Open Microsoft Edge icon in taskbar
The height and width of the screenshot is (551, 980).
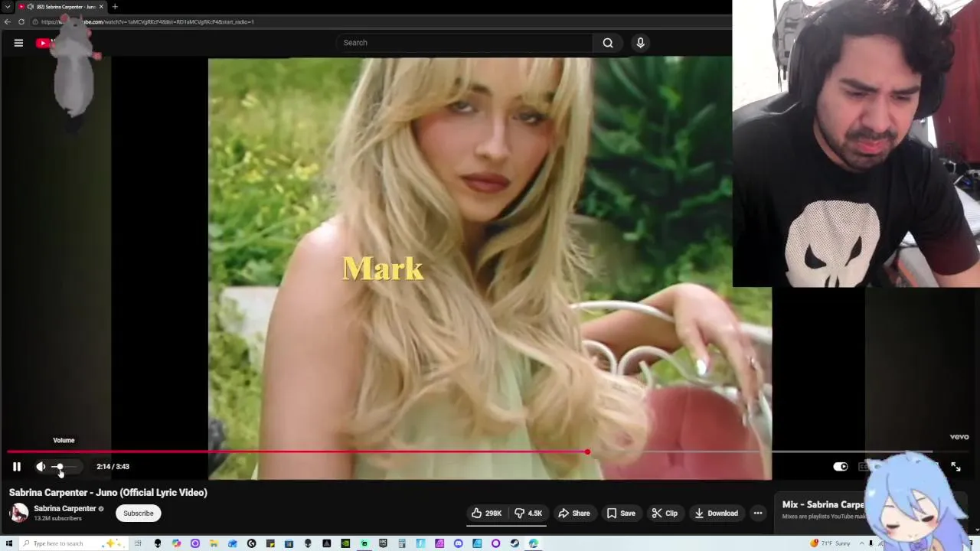tap(533, 543)
